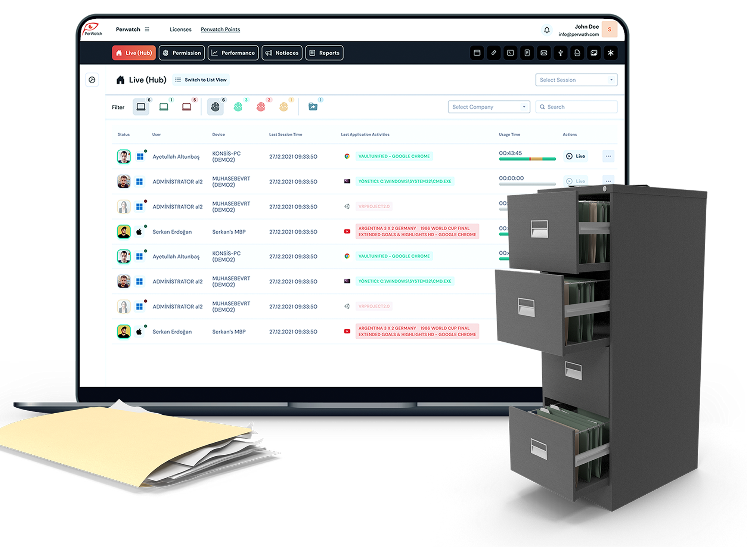This screenshot has width=747, height=560.
Task: Click the Usage Time column header
Action: pyautogui.click(x=509, y=134)
